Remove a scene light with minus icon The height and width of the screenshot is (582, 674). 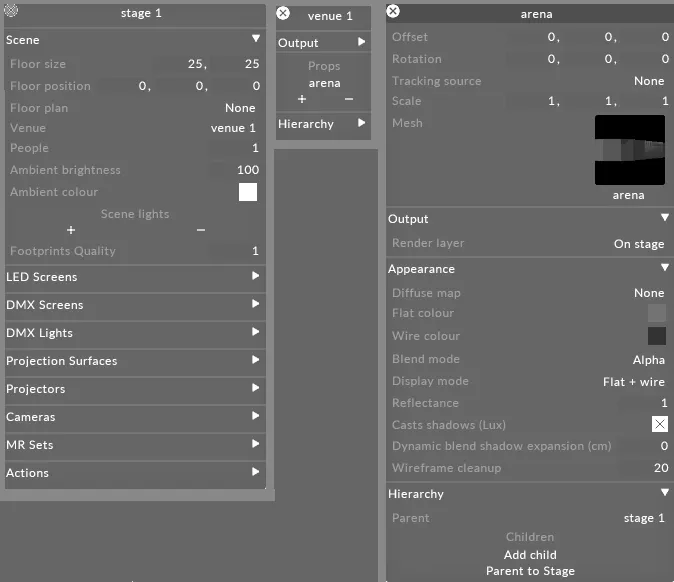pyautogui.click(x=201, y=230)
